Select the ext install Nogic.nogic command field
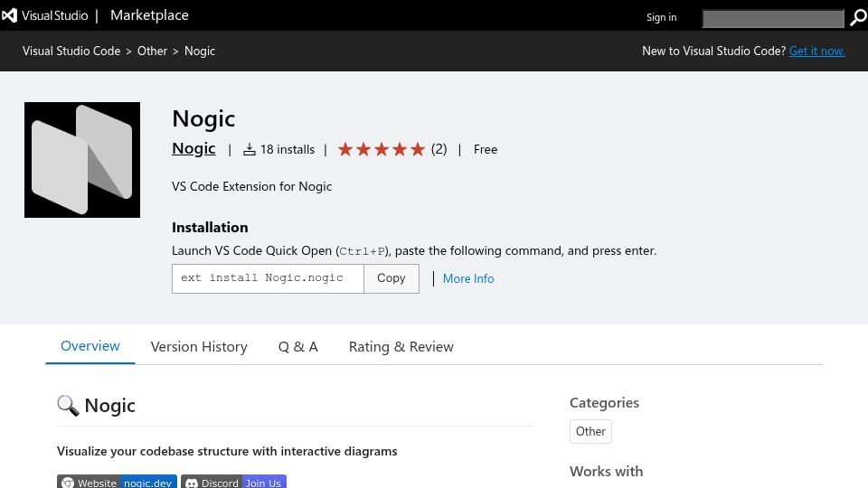868x488 pixels. coord(268,278)
